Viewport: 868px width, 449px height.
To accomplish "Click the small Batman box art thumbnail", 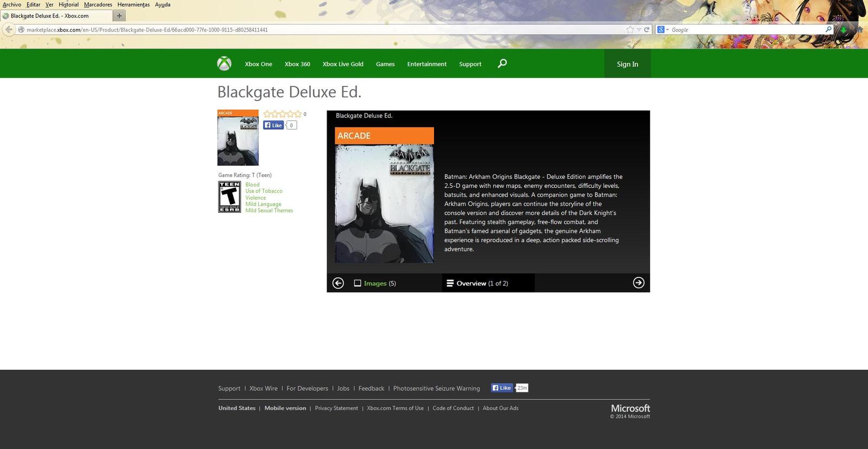I will pyautogui.click(x=238, y=138).
